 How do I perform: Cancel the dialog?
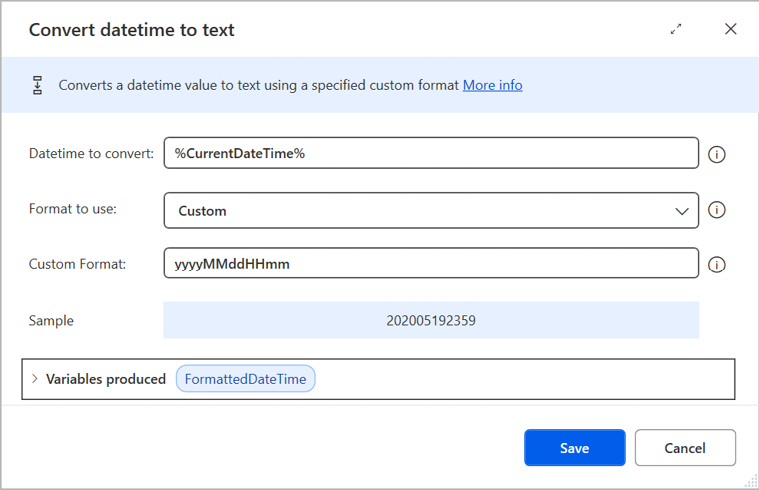(x=685, y=448)
